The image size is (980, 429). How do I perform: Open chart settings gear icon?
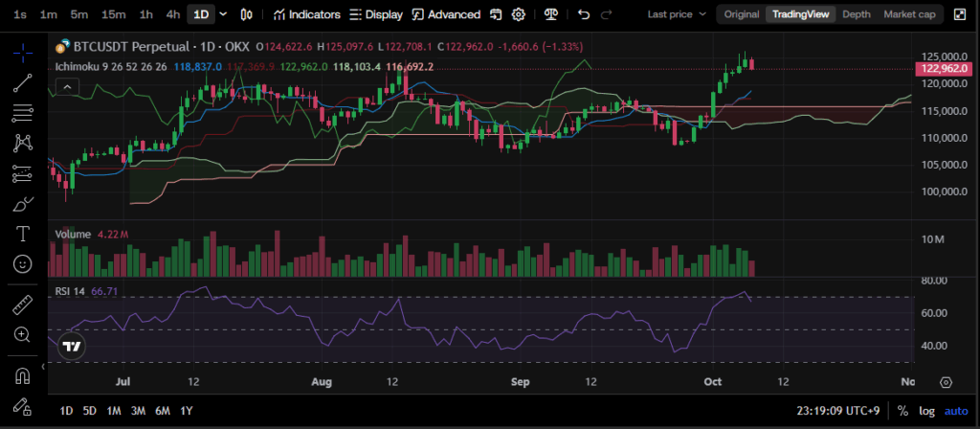pyautogui.click(x=518, y=14)
